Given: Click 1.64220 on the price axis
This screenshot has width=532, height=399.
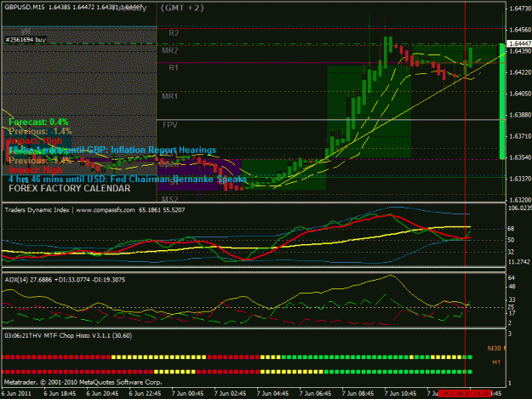Looking at the screenshot, I should pyautogui.click(x=520, y=72).
